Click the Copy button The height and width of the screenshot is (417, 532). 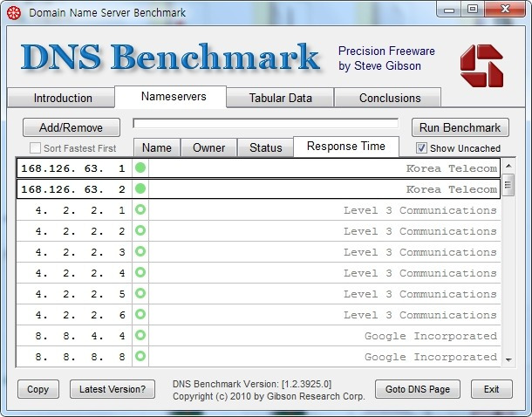coord(38,389)
